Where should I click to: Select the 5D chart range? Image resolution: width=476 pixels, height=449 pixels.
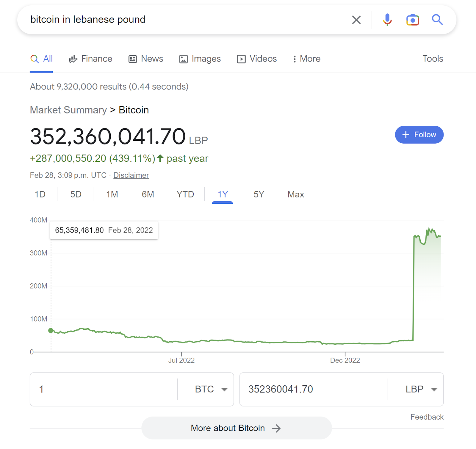pos(76,194)
